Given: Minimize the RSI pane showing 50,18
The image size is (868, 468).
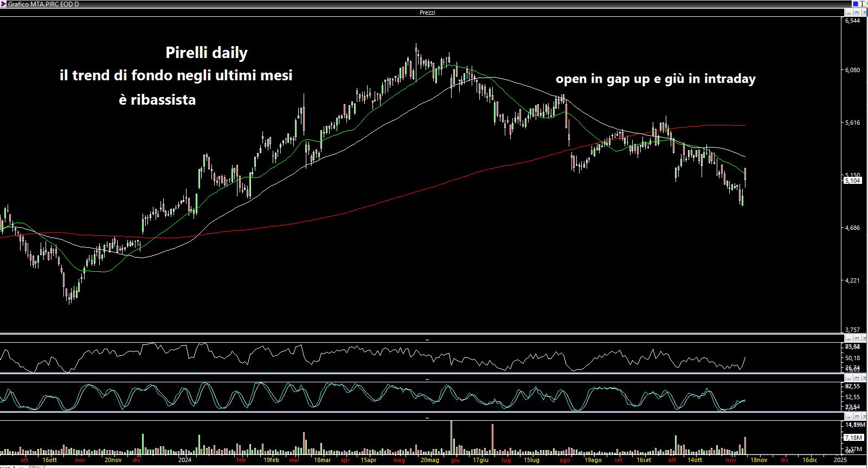Looking at the screenshot, I should 849,339.
